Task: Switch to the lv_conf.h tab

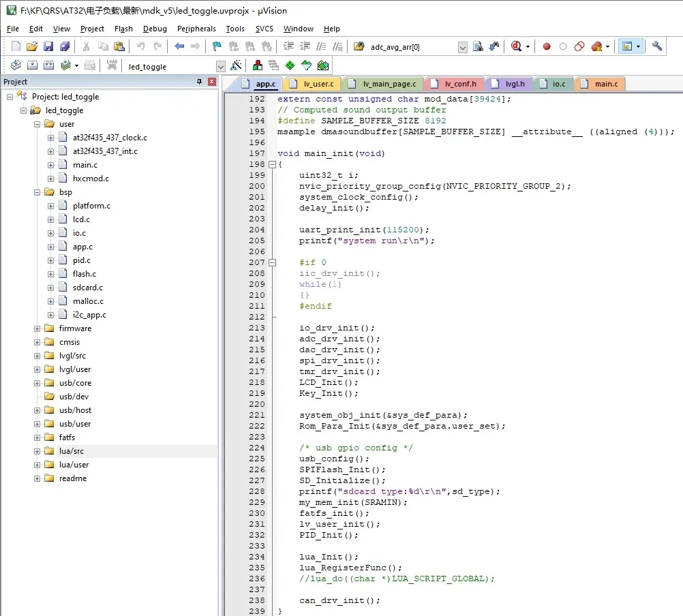Action: click(455, 84)
